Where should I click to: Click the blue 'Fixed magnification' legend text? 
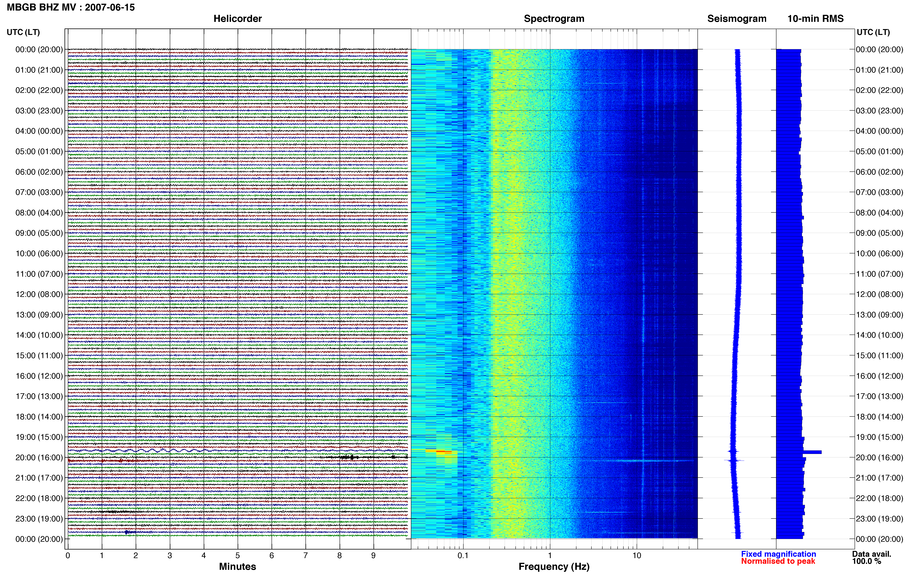coord(778,554)
